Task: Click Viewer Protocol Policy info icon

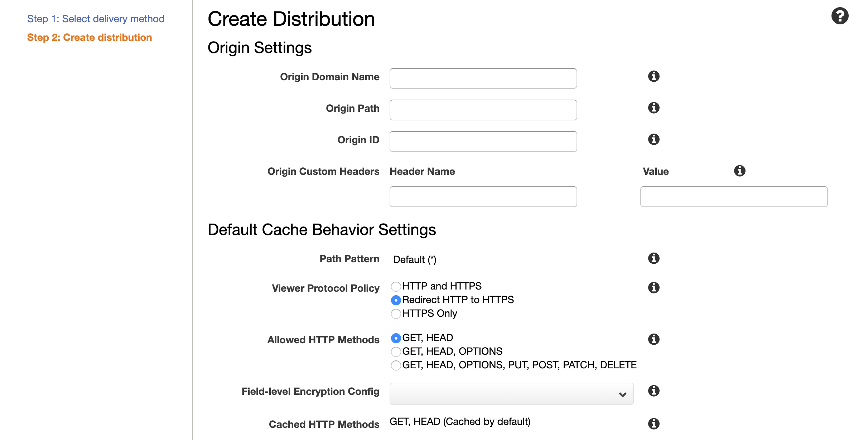Action: [x=654, y=288]
